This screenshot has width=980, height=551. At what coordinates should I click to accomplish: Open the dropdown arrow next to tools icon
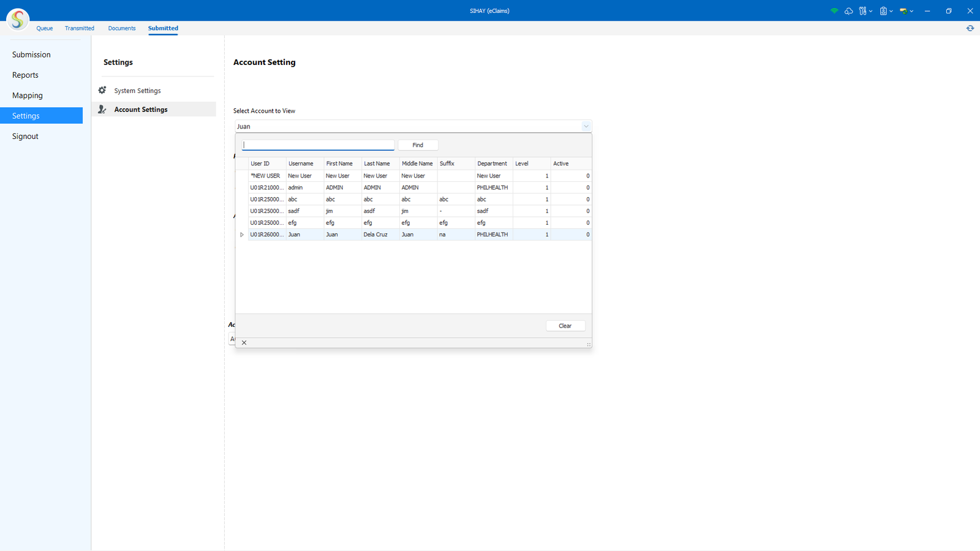pos(871,11)
